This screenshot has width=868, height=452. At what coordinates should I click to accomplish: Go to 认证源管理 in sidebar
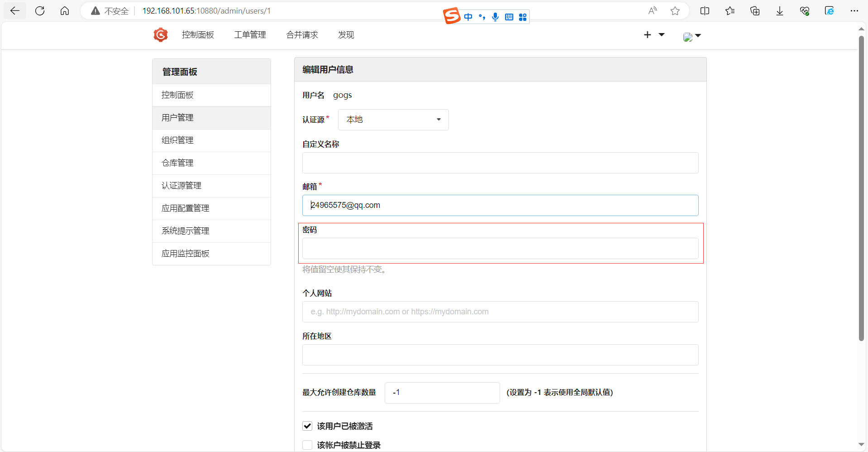point(211,186)
